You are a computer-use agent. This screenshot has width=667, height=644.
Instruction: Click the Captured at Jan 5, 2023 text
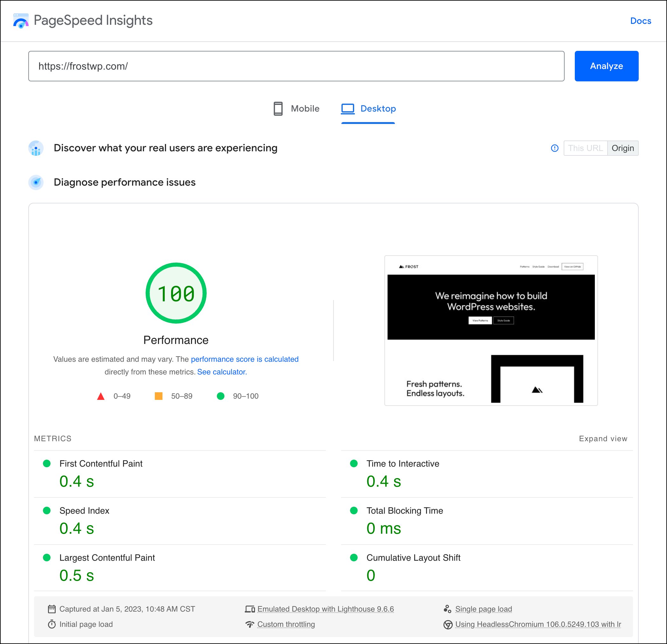127,609
